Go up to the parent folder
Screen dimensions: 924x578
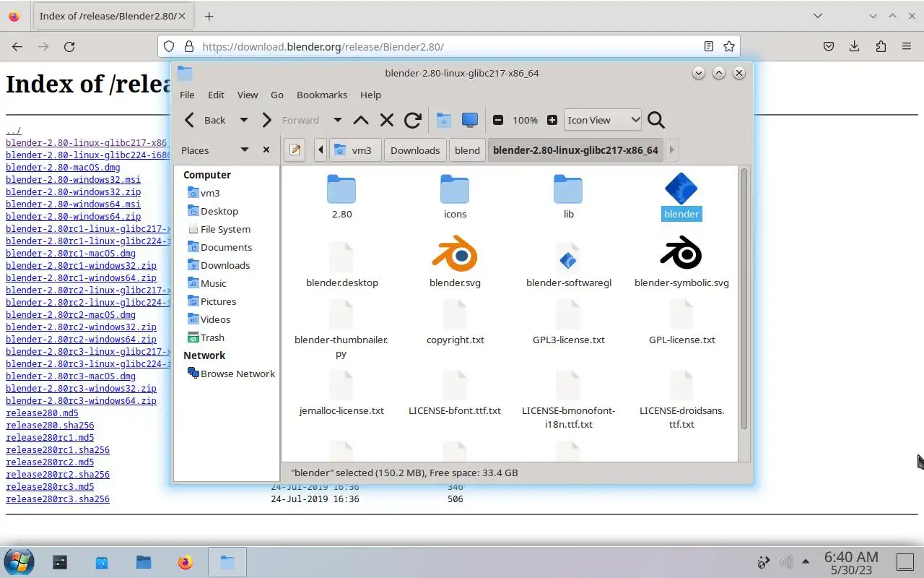pyautogui.click(x=361, y=120)
